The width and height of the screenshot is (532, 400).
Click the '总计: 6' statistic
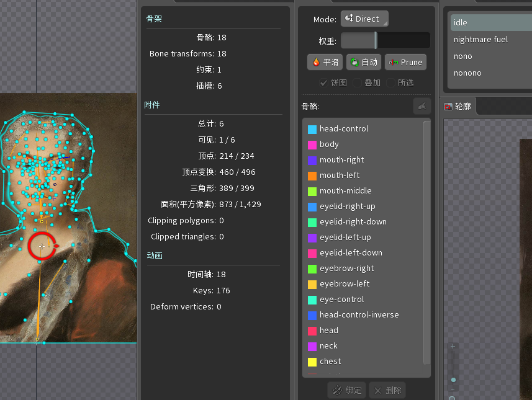[x=210, y=124]
